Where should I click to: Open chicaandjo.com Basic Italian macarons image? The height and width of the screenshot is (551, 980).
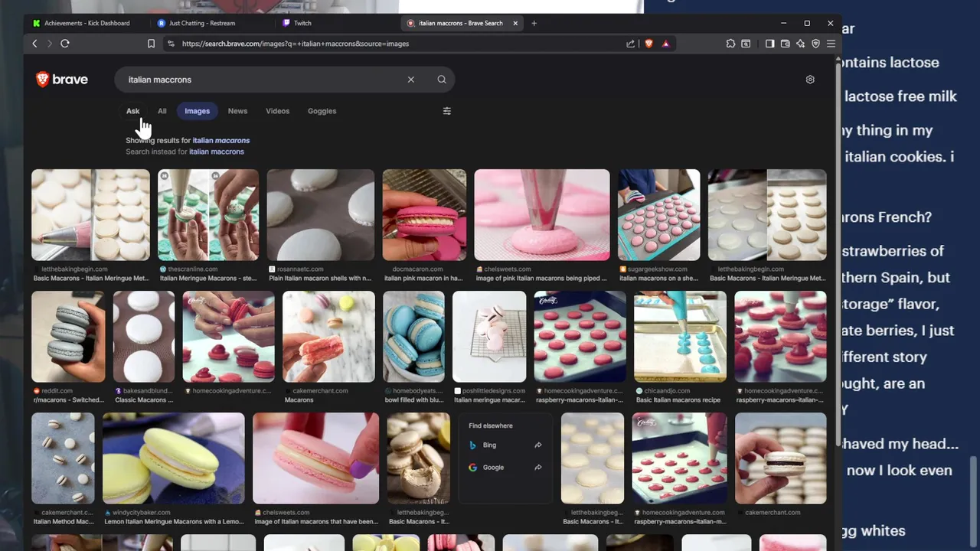point(680,337)
